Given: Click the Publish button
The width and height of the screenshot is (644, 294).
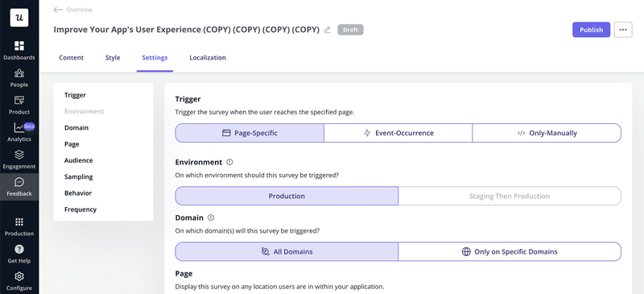Looking at the screenshot, I should pyautogui.click(x=591, y=30).
